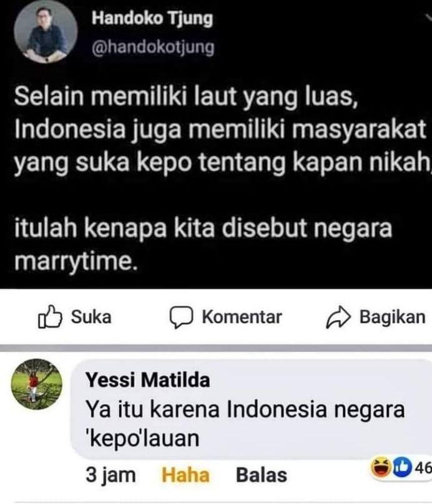
Task: Tap the Komentar text button
Action: (x=242, y=317)
